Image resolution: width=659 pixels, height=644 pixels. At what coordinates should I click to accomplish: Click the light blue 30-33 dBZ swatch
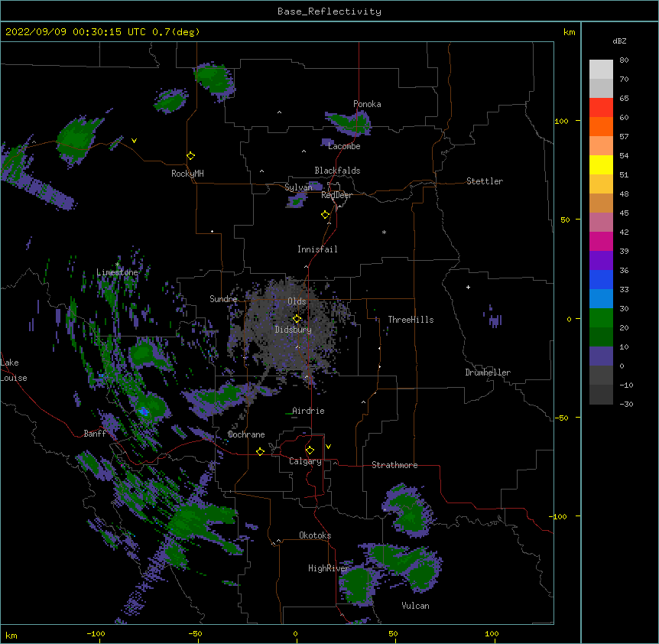(601, 298)
